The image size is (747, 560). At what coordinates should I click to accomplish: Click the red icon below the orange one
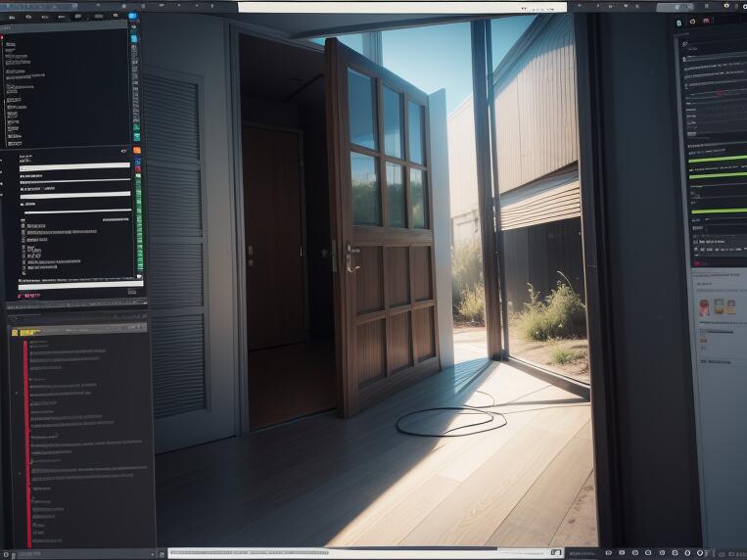click(x=137, y=168)
